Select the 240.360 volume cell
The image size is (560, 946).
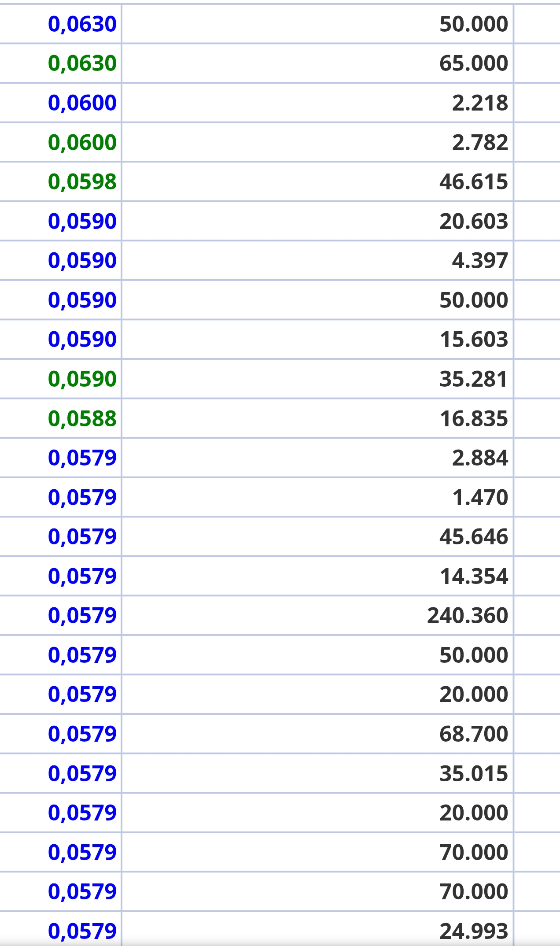[x=468, y=616]
